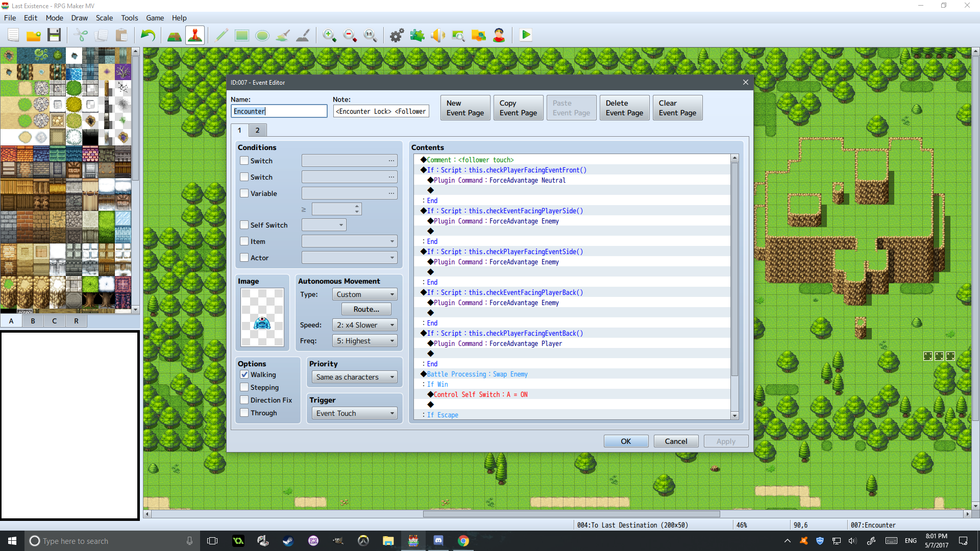This screenshot has height=551, width=980.
Task: Enable the Stepping checkbox in Options
Action: click(x=244, y=386)
